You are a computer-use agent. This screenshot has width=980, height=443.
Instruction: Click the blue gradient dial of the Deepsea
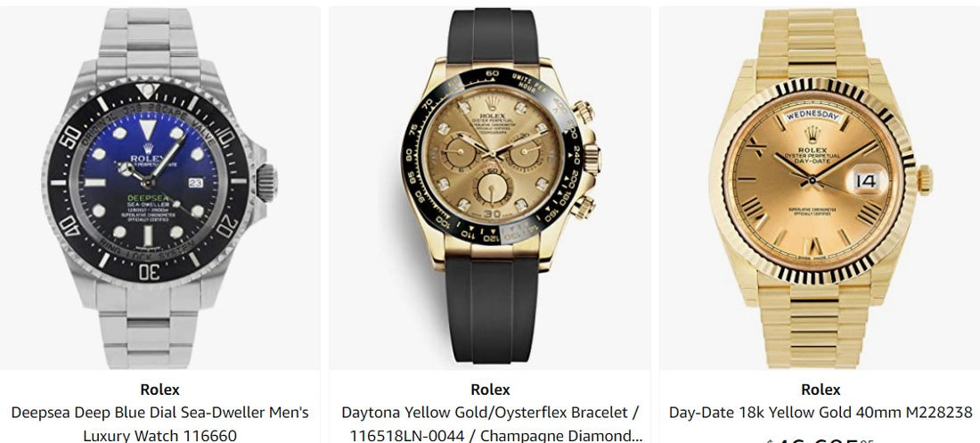coord(148,182)
